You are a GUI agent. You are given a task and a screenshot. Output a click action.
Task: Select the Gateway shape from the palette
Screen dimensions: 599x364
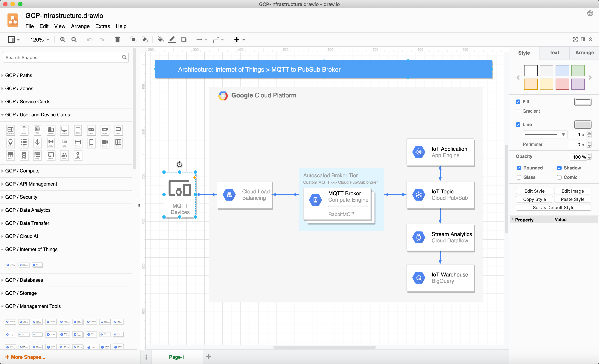105,130
